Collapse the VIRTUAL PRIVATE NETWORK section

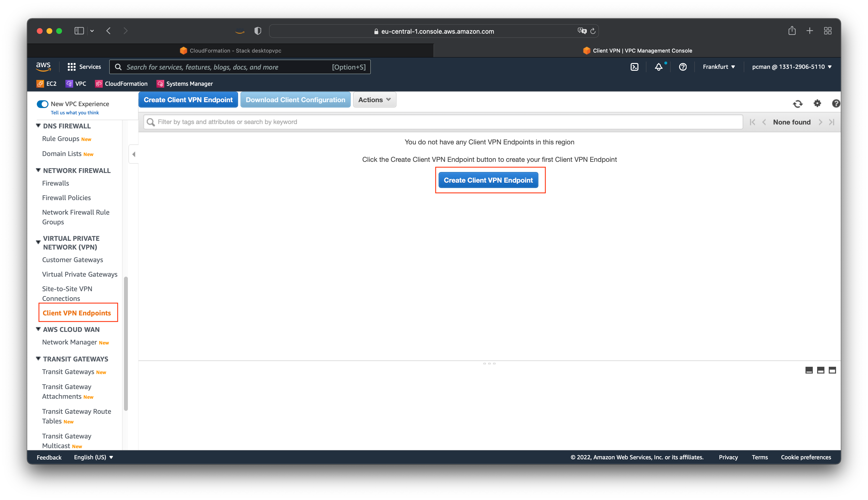pyautogui.click(x=38, y=242)
